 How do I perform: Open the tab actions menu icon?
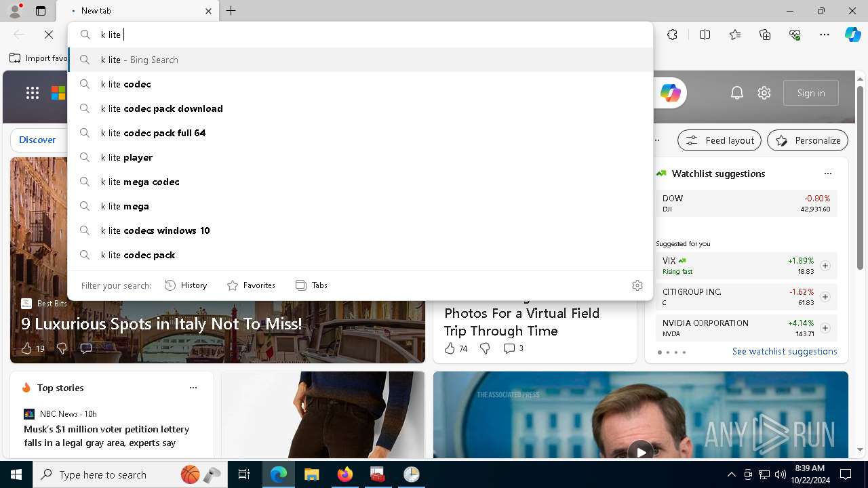point(41,11)
